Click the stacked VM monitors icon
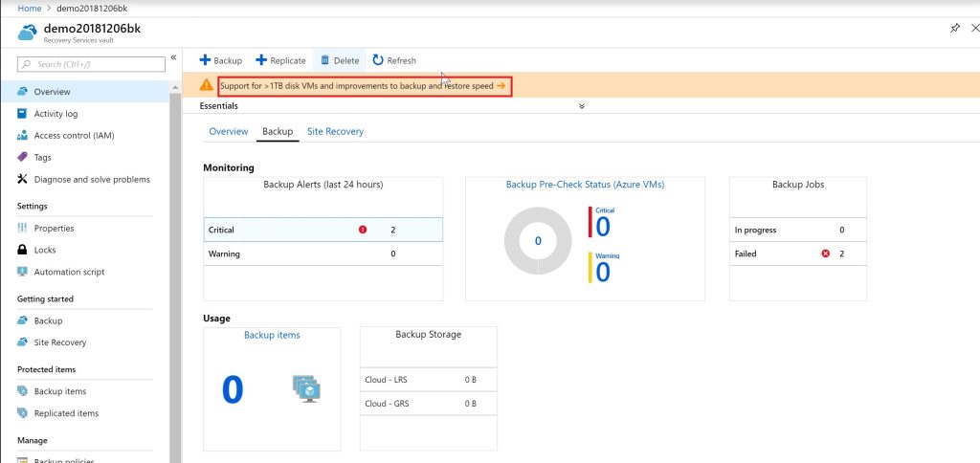Viewport: 980px width, 463px height. (306, 389)
